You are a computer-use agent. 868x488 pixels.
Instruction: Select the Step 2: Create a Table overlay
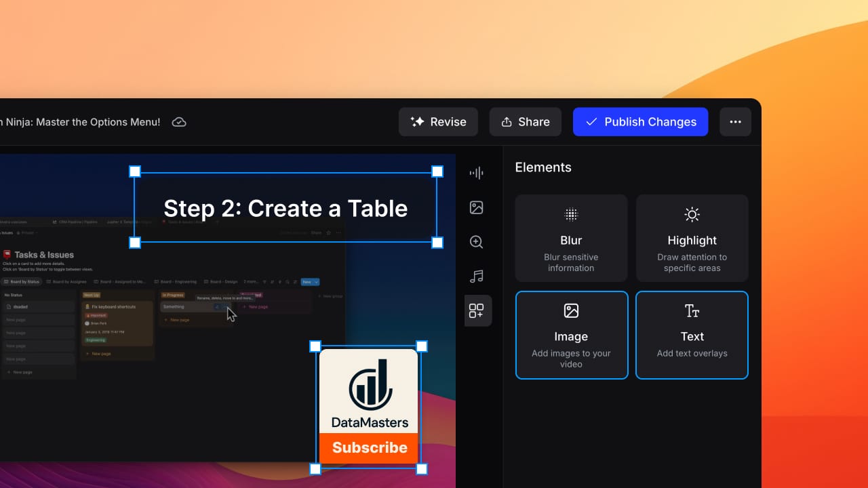pyautogui.click(x=285, y=208)
